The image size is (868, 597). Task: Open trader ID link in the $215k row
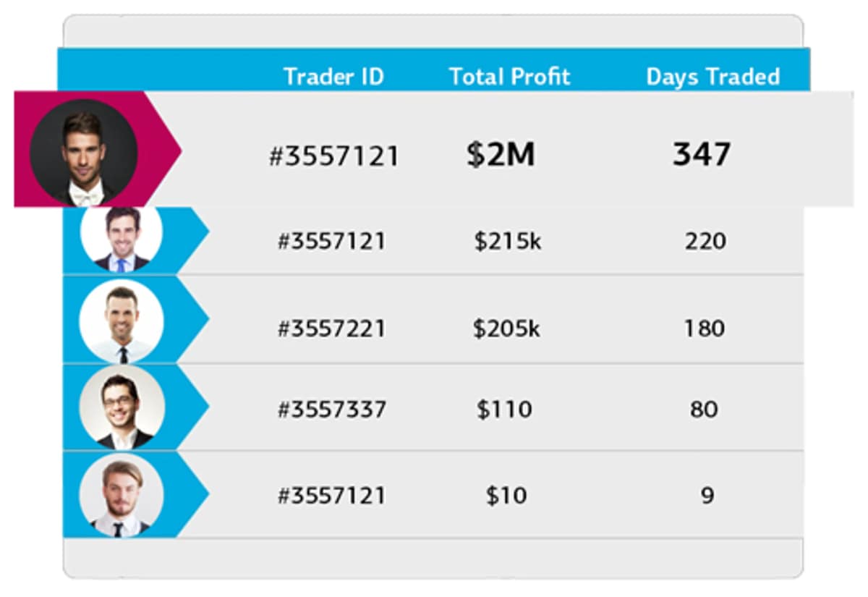[x=332, y=241]
